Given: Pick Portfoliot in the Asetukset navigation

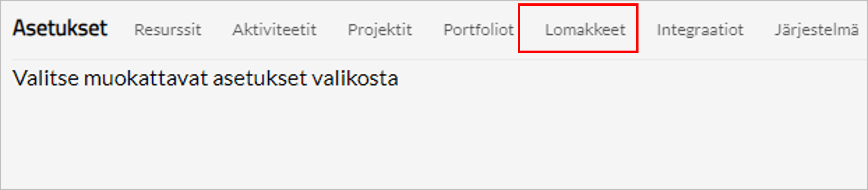Looking at the screenshot, I should (479, 30).
